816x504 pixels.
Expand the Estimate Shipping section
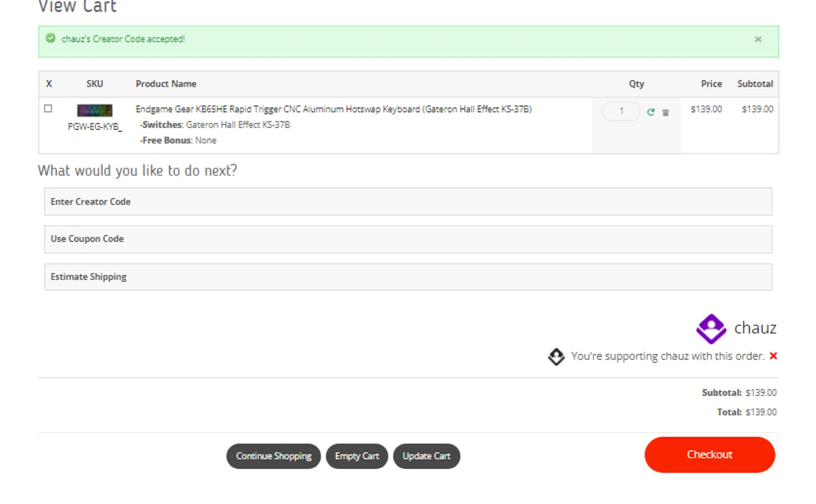point(408,277)
